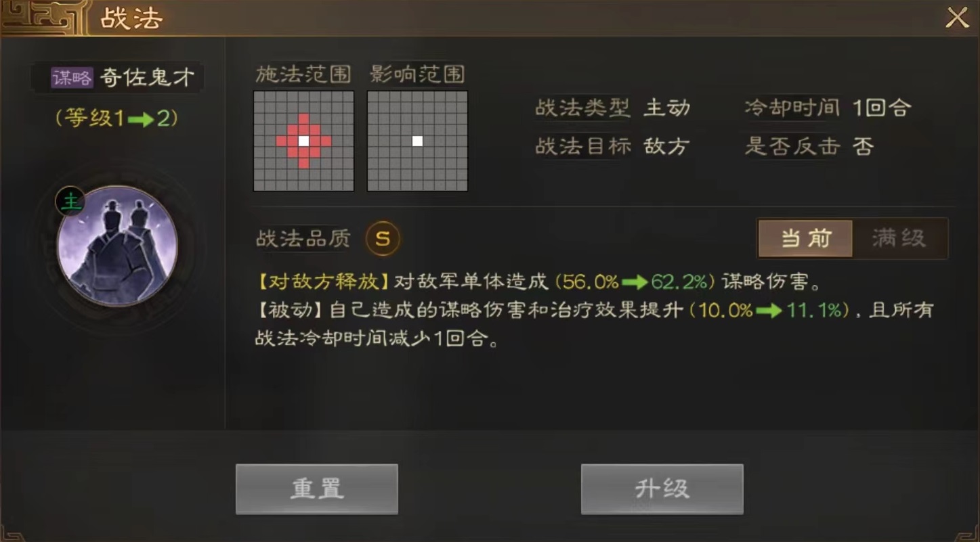Click the 重置 reset button
Image resolution: width=980 pixels, height=542 pixels.
(x=316, y=489)
